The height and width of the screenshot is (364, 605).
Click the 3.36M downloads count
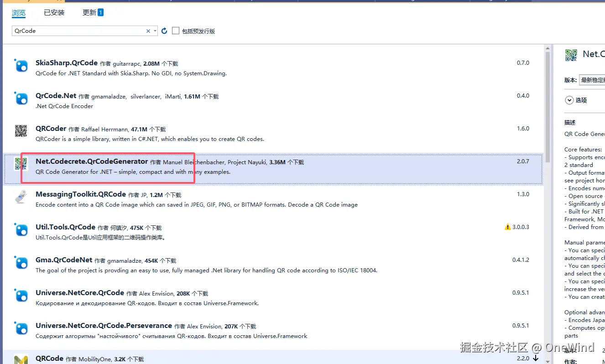[277, 162]
